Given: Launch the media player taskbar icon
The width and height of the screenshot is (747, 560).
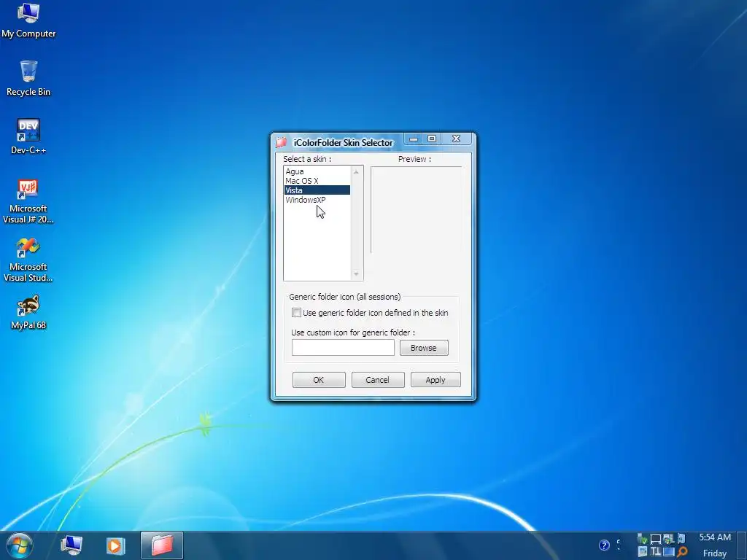Looking at the screenshot, I should point(115,545).
